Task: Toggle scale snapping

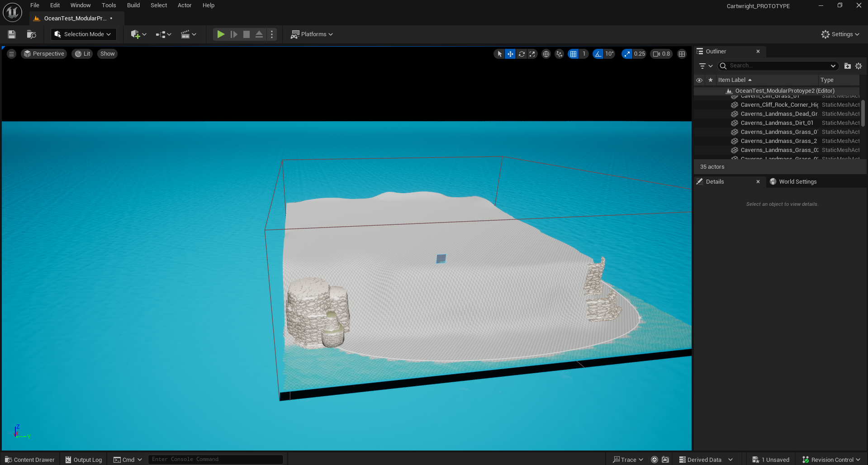Action: [x=627, y=54]
